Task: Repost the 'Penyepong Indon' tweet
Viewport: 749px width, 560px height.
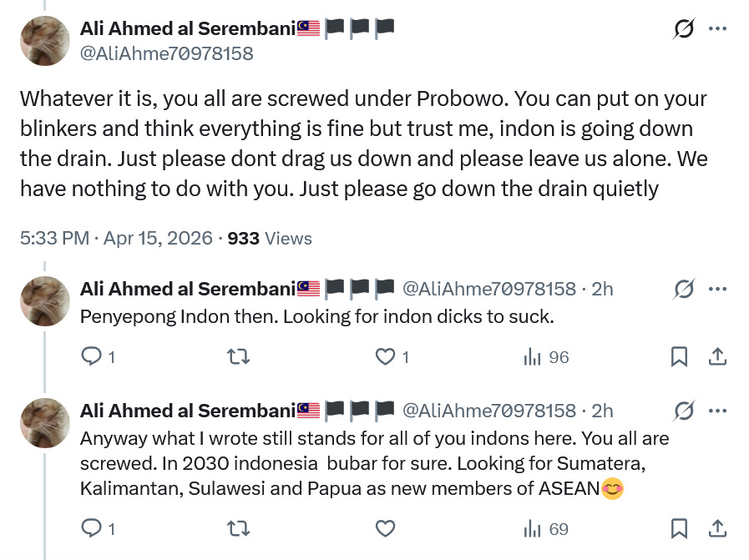Action: pyautogui.click(x=238, y=357)
